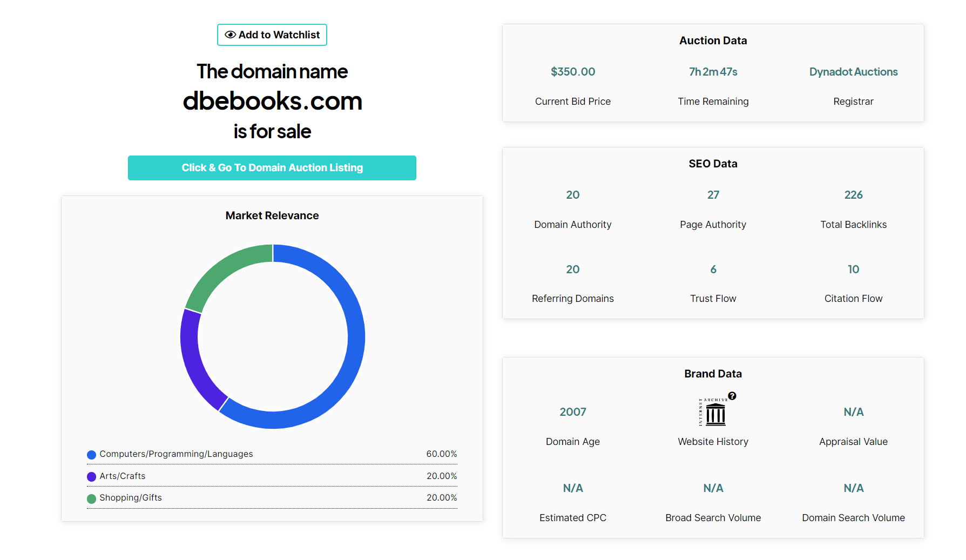
Task: Click the Domain Search Volume label
Action: (853, 518)
